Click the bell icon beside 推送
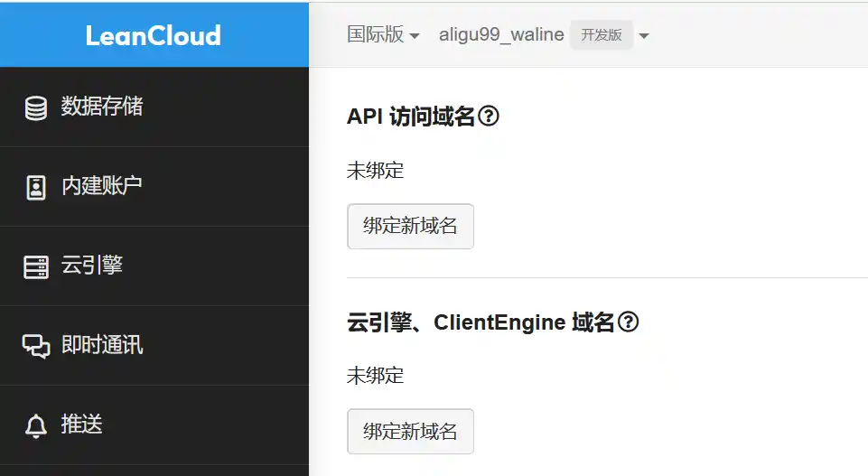Image resolution: width=868 pixels, height=476 pixels. click(x=36, y=425)
